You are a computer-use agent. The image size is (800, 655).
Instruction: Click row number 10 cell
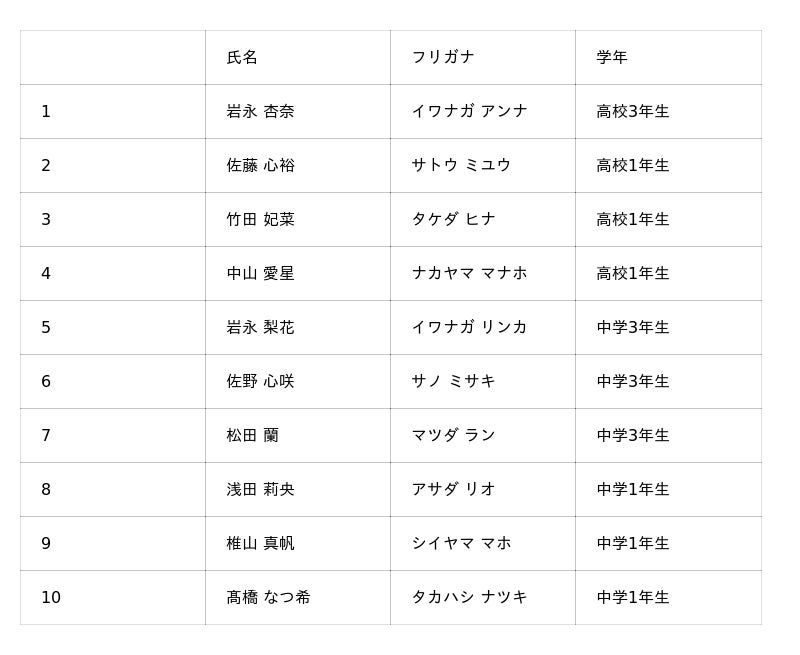[51, 598]
